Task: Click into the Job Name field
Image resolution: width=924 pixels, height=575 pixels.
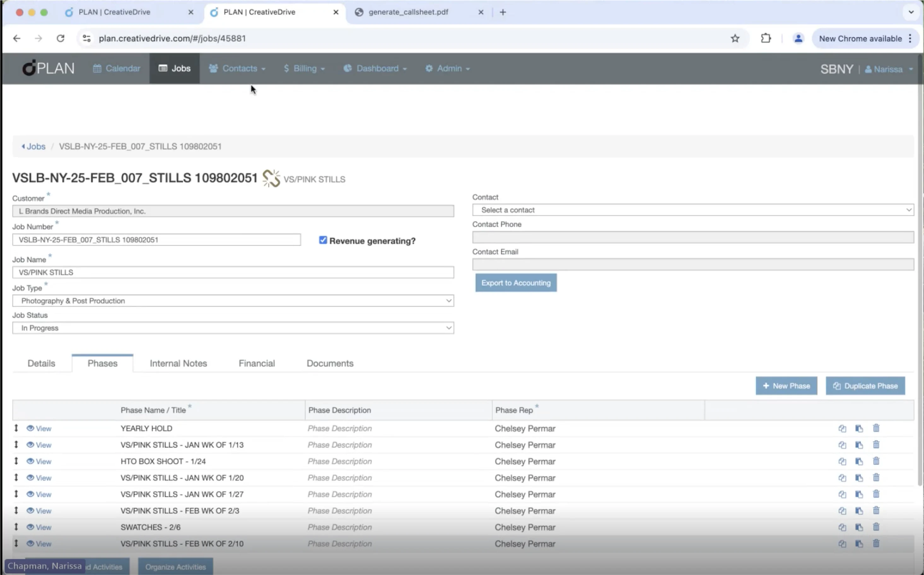Action: click(233, 272)
